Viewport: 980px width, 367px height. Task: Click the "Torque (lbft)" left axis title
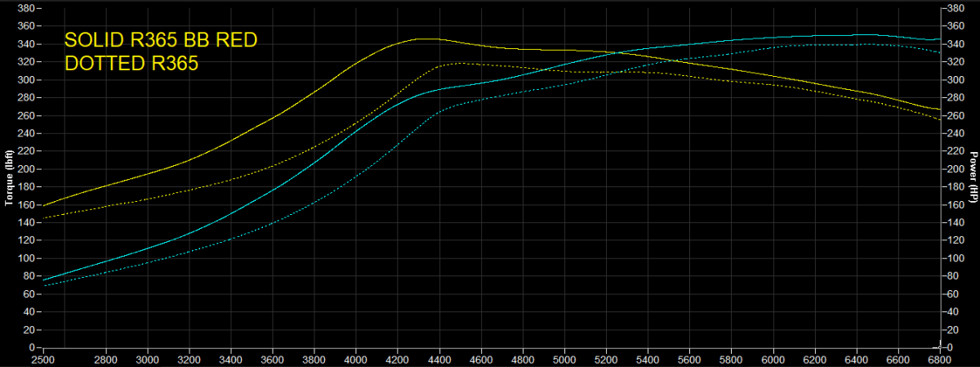pyautogui.click(x=8, y=177)
